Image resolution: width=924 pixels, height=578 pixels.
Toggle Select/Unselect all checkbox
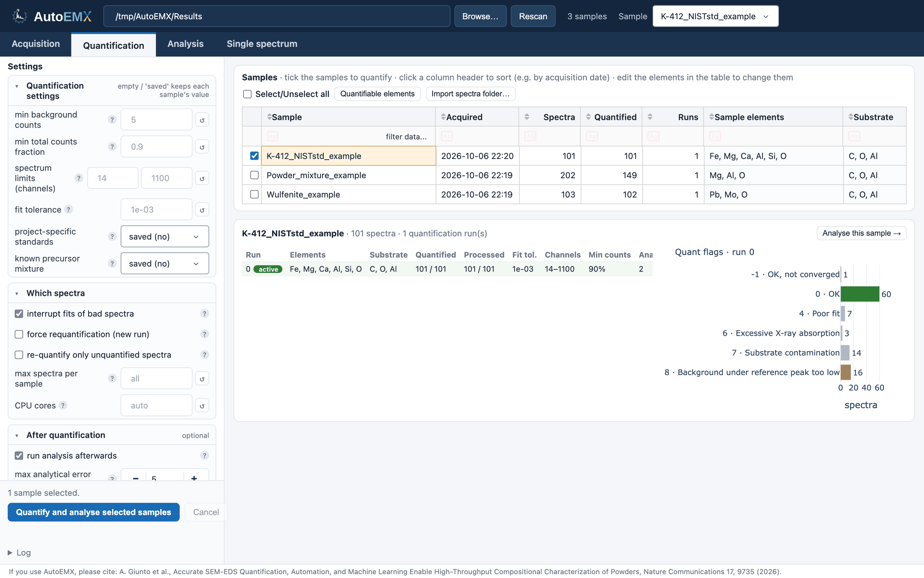point(247,94)
